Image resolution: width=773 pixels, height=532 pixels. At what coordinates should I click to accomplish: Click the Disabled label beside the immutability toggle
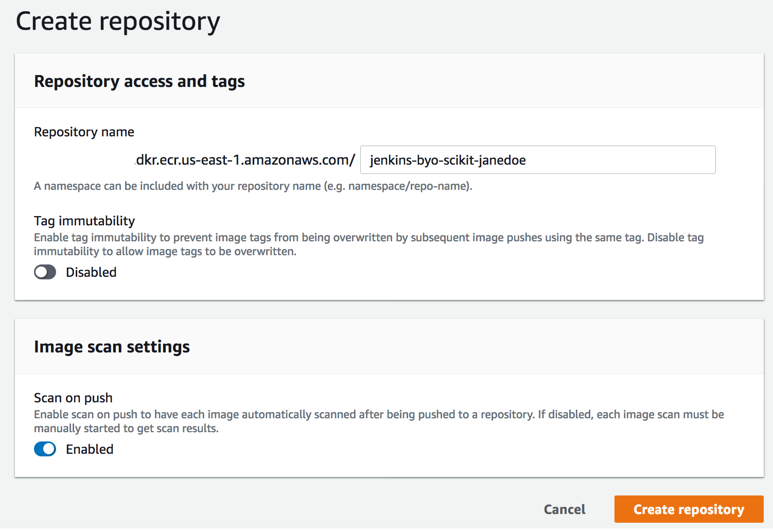coord(91,272)
